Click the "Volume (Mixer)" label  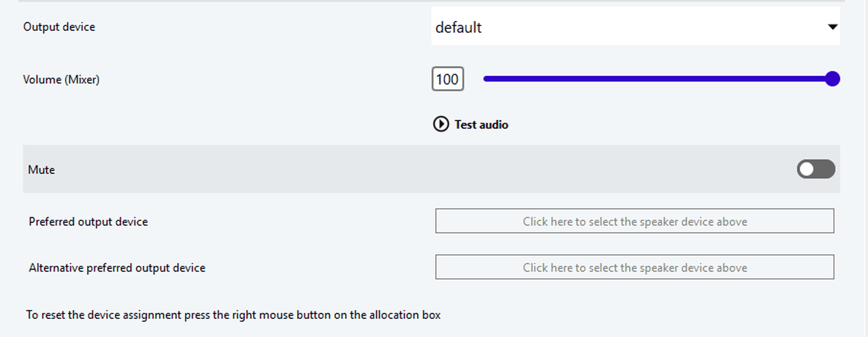coord(61,79)
